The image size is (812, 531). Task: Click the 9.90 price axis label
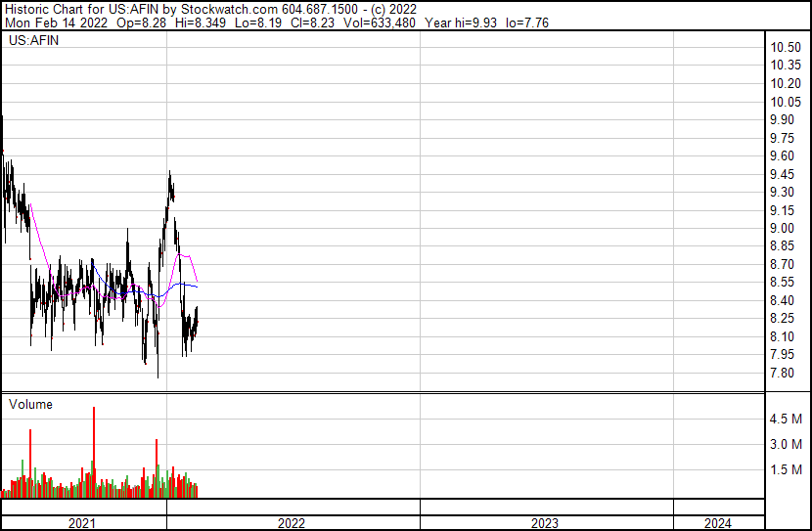(782, 119)
